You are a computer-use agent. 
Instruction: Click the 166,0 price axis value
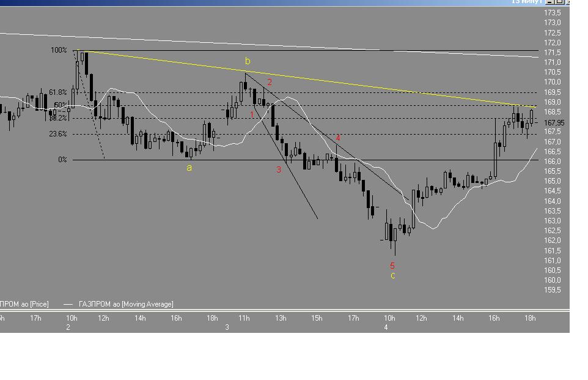coord(553,162)
